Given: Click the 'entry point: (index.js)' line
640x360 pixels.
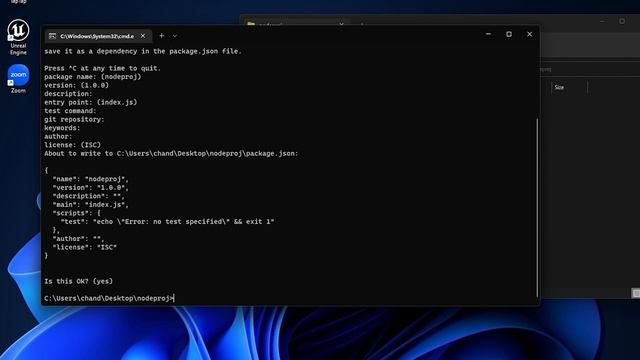Looking at the screenshot, I should (x=91, y=102).
